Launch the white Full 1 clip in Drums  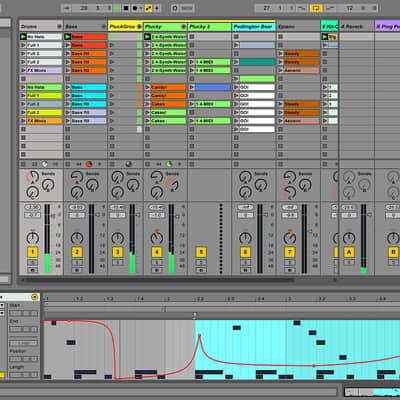(x=23, y=45)
